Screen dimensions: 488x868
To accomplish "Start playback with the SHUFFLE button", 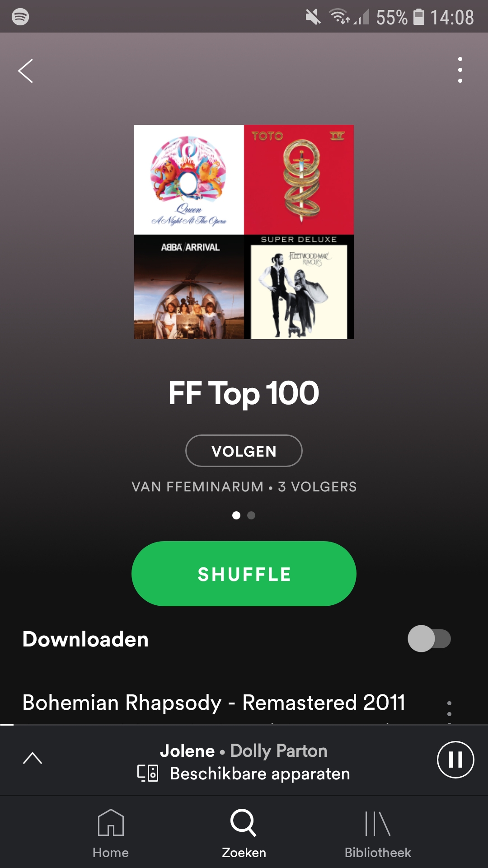I will tap(244, 574).
